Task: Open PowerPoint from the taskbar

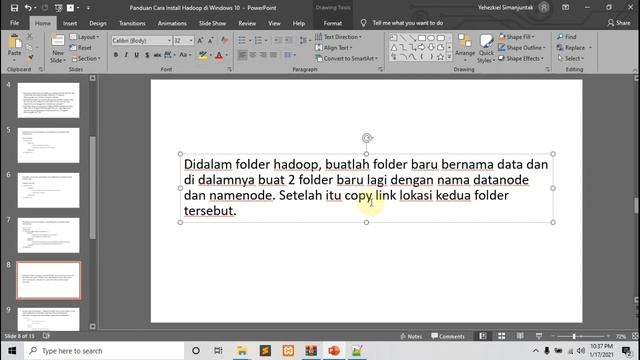Action: [334, 351]
